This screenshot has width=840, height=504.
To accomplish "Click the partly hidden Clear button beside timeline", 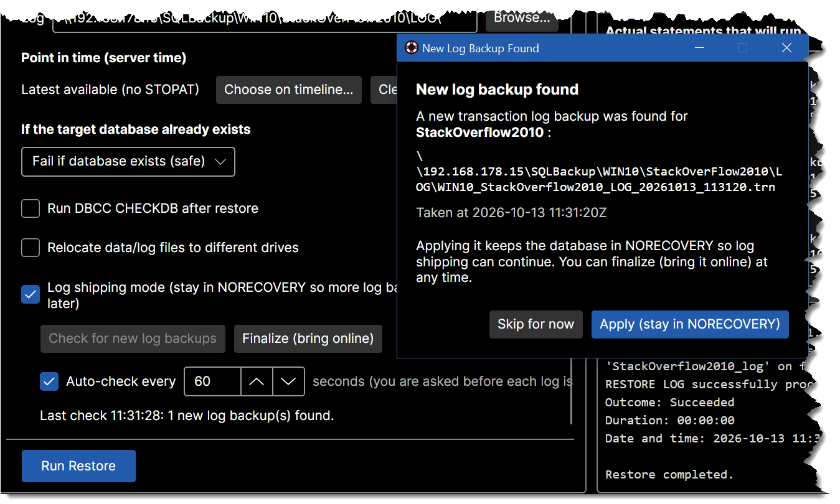I will 384,90.
